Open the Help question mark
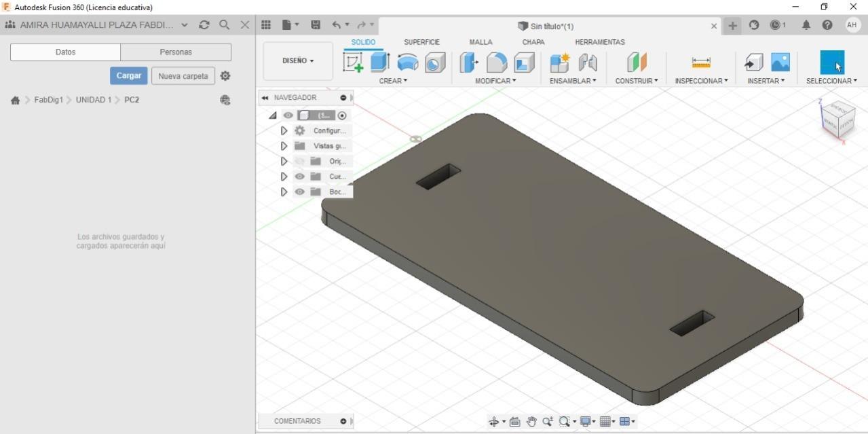Image resolution: width=868 pixels, height=434 pixels. [827, 25]
